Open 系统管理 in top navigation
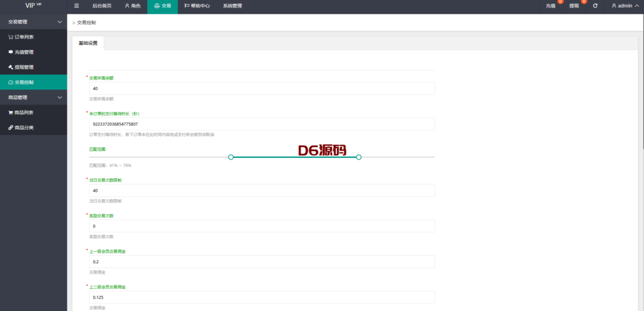The image size is (644, 311). (x=232, y=6)
